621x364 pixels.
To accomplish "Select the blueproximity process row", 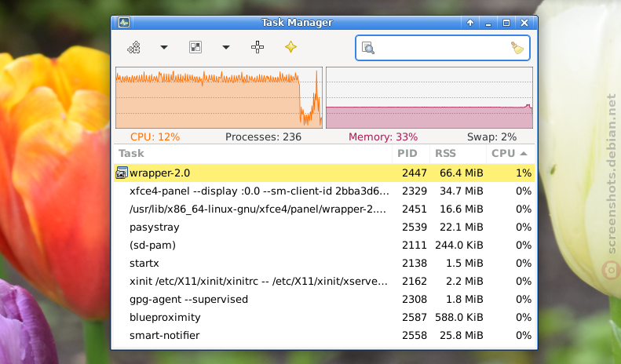I will [324, 317].
